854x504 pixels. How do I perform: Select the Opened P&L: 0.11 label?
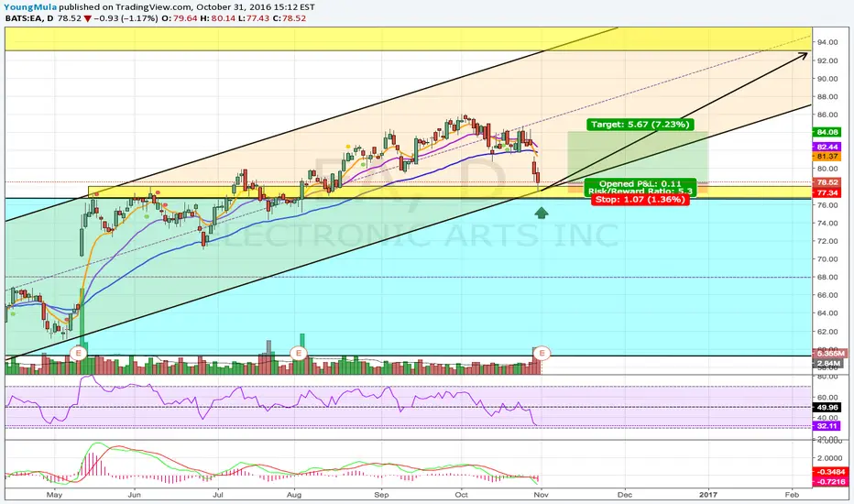click(640, 184)
